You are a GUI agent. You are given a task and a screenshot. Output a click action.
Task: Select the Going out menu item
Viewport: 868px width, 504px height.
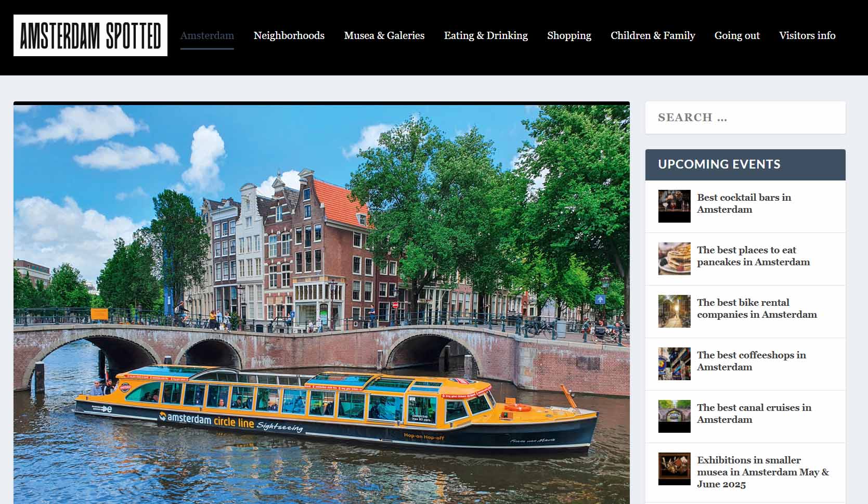(x=737, y=35)
